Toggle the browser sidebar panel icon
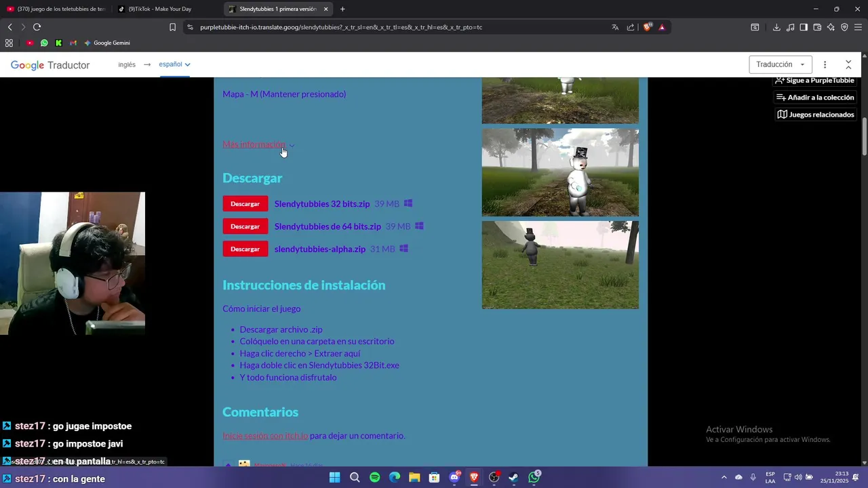 click(804, 27)
